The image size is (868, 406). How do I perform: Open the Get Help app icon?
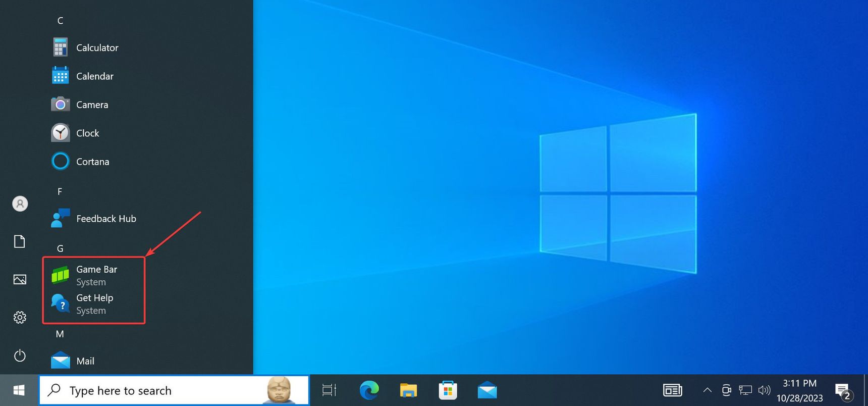point(61,303)
